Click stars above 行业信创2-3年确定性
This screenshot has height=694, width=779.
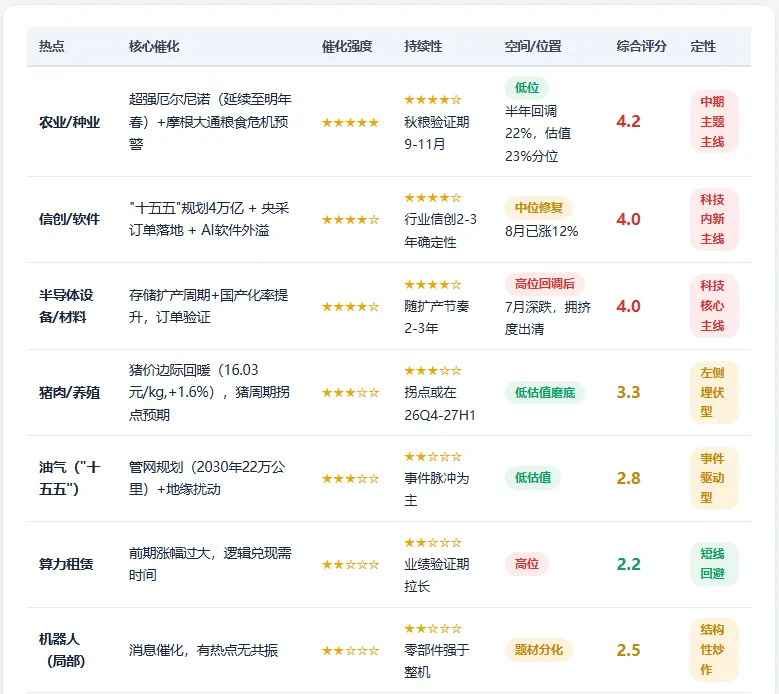click(433, 198)
